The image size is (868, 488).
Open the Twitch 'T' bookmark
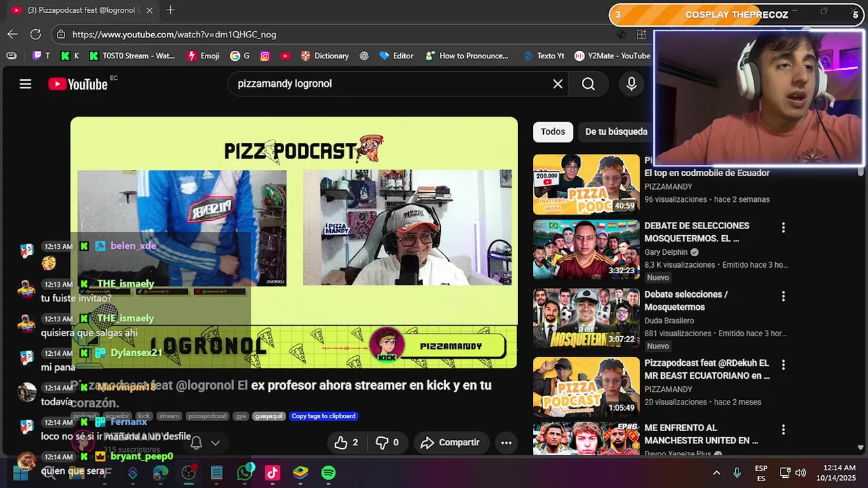point(41,56)
